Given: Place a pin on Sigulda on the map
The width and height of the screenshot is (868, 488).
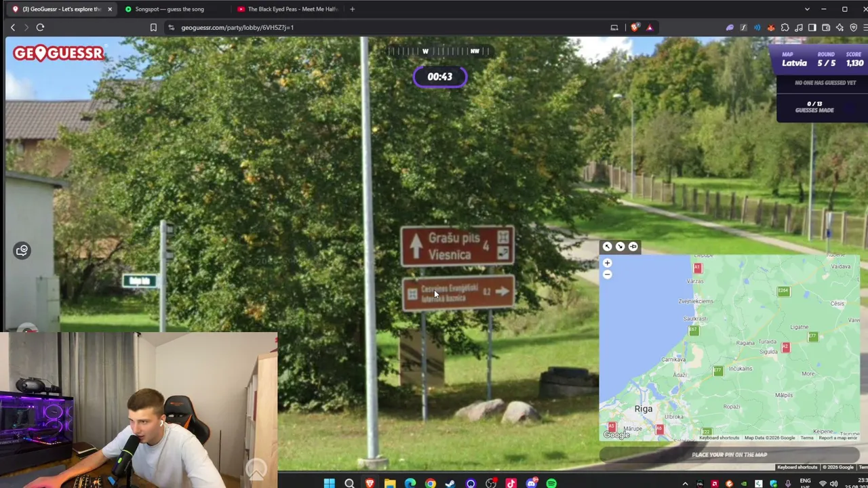Looking at the screenshot, I should [x=768, y=352].
